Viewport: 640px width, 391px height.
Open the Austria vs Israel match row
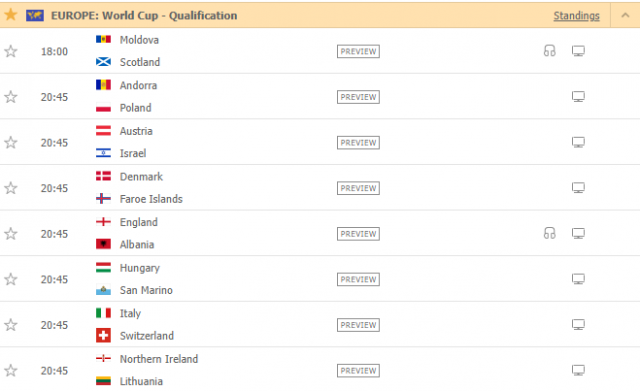tap(320, 142)
